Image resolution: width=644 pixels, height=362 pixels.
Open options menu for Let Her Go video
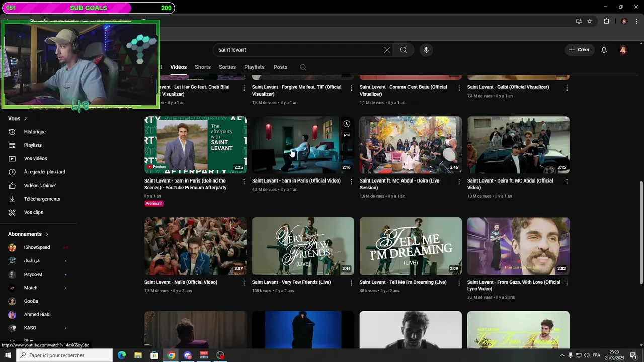pyautogui.click(x=244, y=88)
